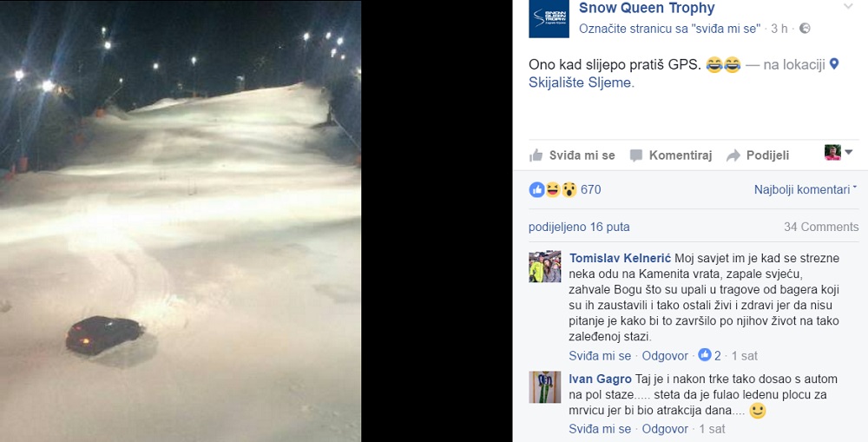
Task: Click the thumbs-up Sviđa mi se icon
Action: (x=536, y=155)
